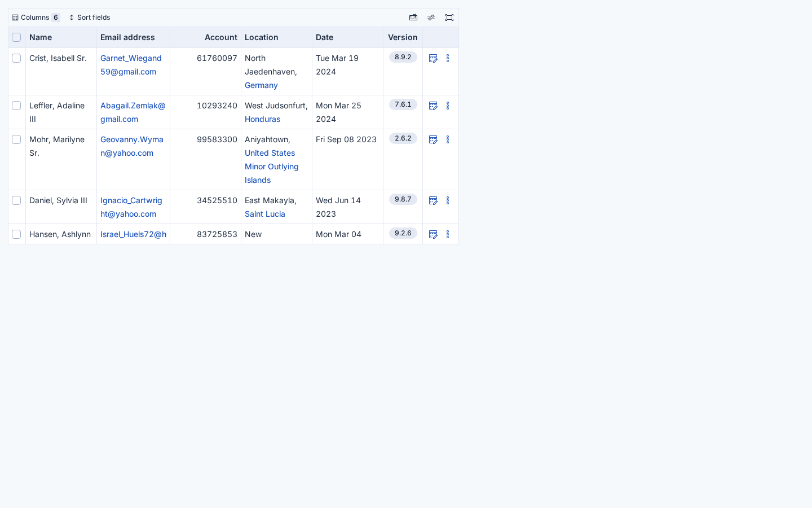Open more actions for Crist, Isabell Sr.
The image size is (812, 508).
(448, 58)
